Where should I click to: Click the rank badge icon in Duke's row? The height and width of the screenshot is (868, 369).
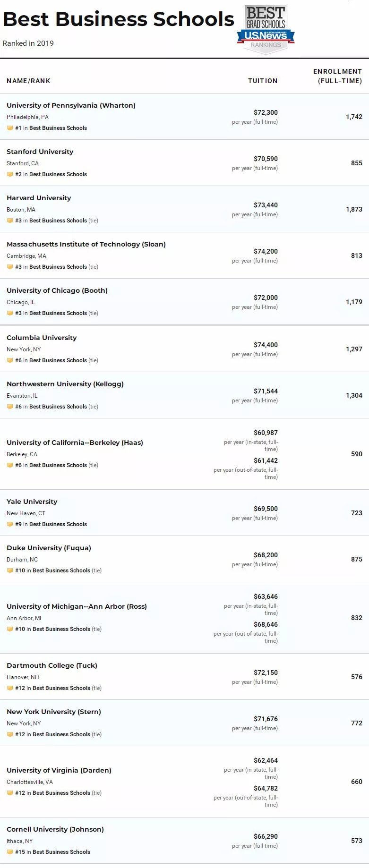(x=10, y=570)
